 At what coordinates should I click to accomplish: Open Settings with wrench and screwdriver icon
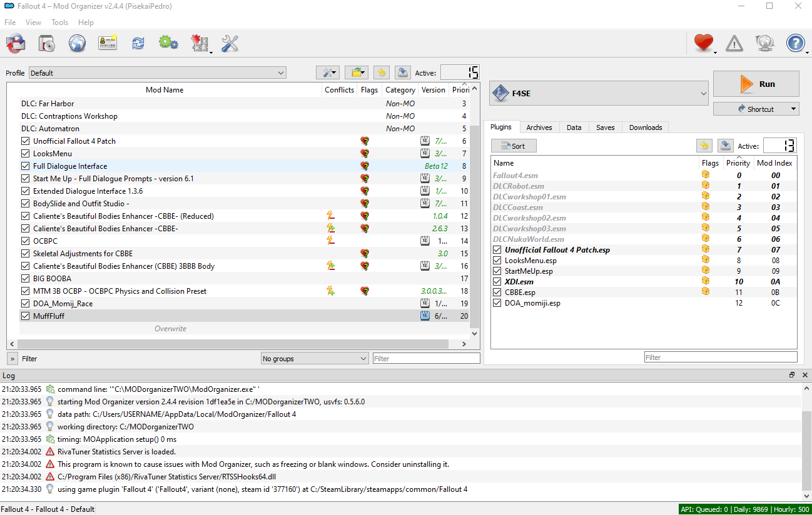coord(230,43)
